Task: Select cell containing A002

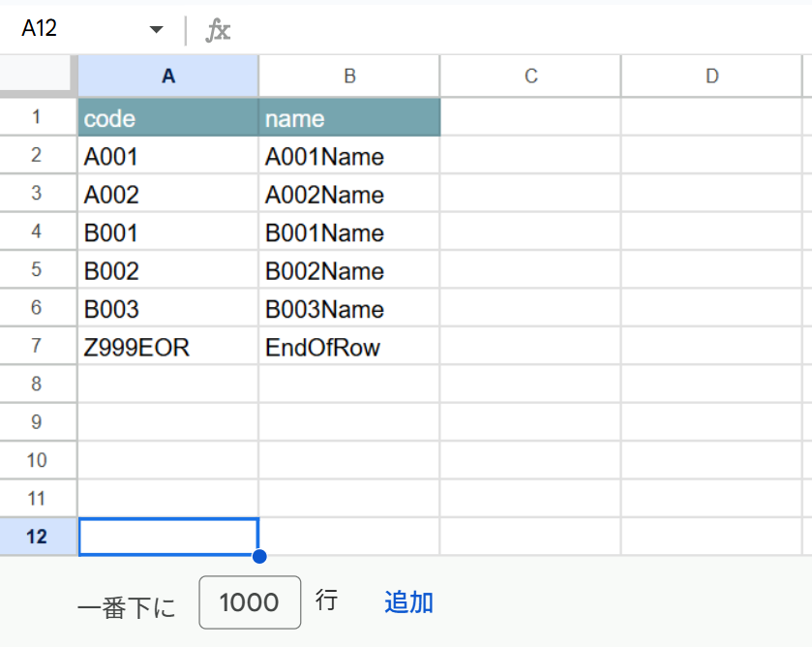Action: 168,194
